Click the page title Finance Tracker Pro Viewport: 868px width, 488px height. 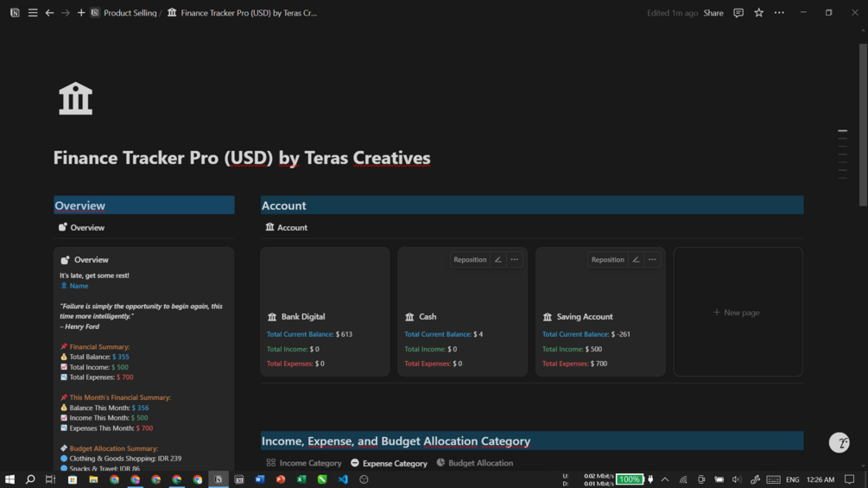point(242,158)
